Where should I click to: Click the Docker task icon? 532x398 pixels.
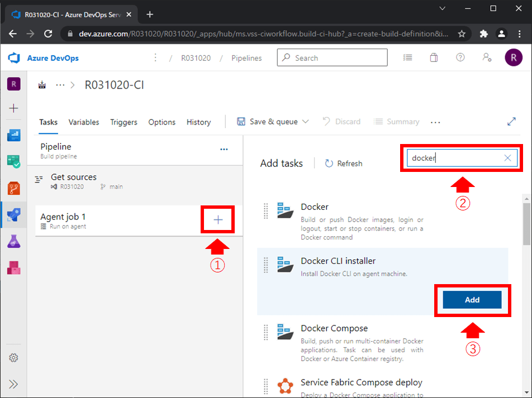[x=285, y=210]
